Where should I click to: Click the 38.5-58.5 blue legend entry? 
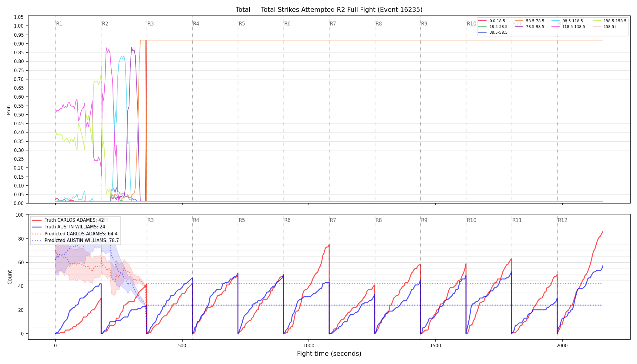[x=493, y=32]
